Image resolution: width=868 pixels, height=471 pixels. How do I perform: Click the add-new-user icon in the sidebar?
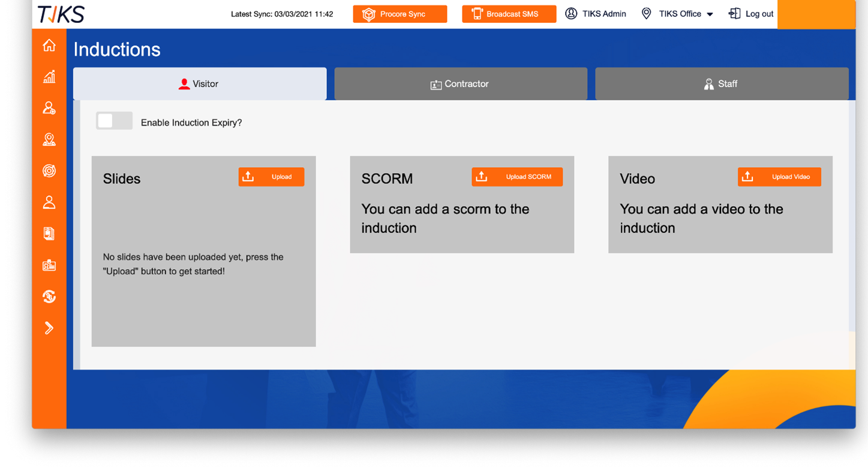tap(49, 108)
